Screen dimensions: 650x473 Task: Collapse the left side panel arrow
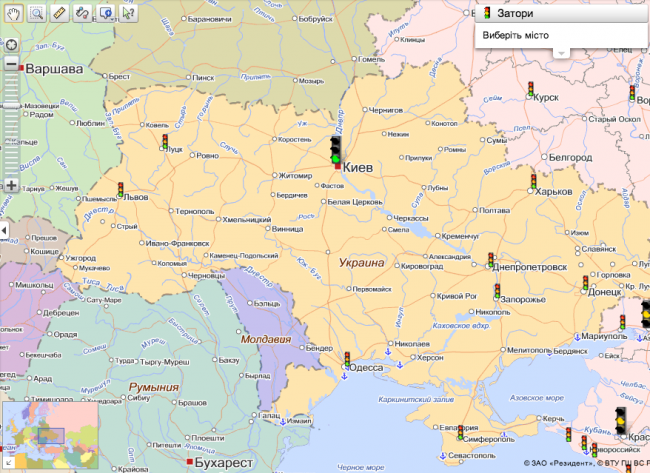click(x=4, y=231)
